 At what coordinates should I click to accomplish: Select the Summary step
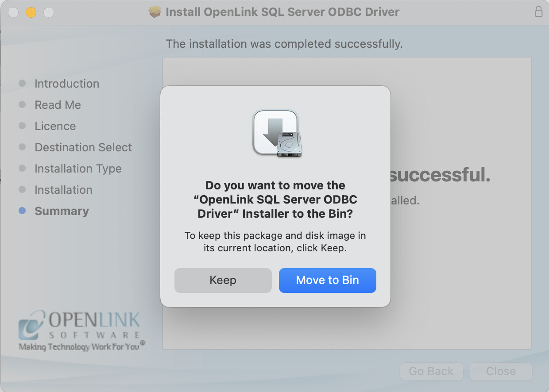[x=62, y=211]
